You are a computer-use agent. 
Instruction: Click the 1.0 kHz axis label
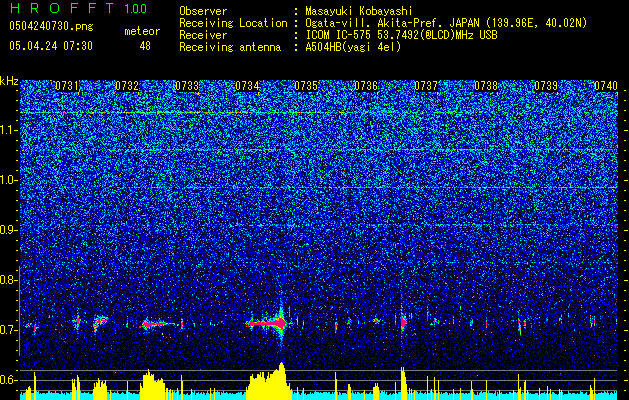click(9, 180)
